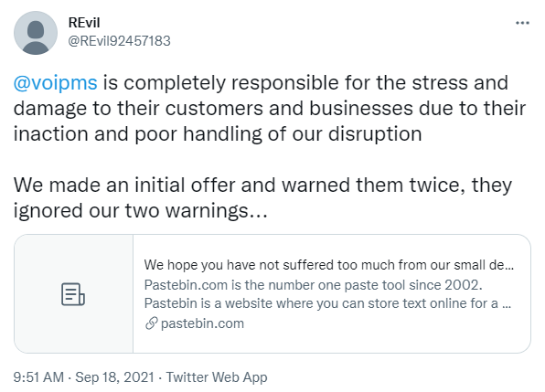Open the Twitter Web App source label

[x=217, y=377]
